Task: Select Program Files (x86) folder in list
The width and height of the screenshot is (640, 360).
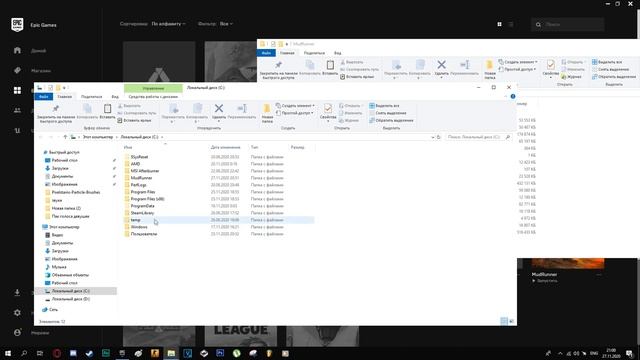Action: (147, 199)
